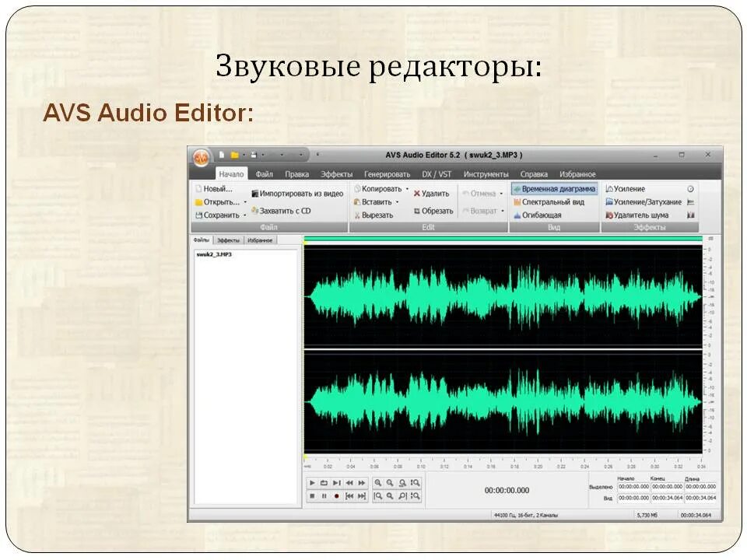
Task: Click Вставить to paste audio
Action: point(373,202)
